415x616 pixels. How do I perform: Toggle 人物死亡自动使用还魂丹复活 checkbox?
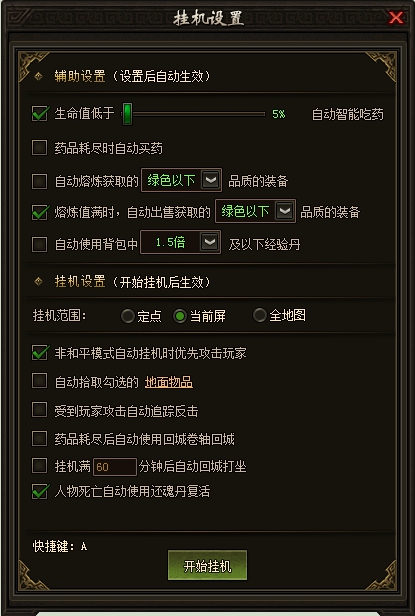(39, 491)
